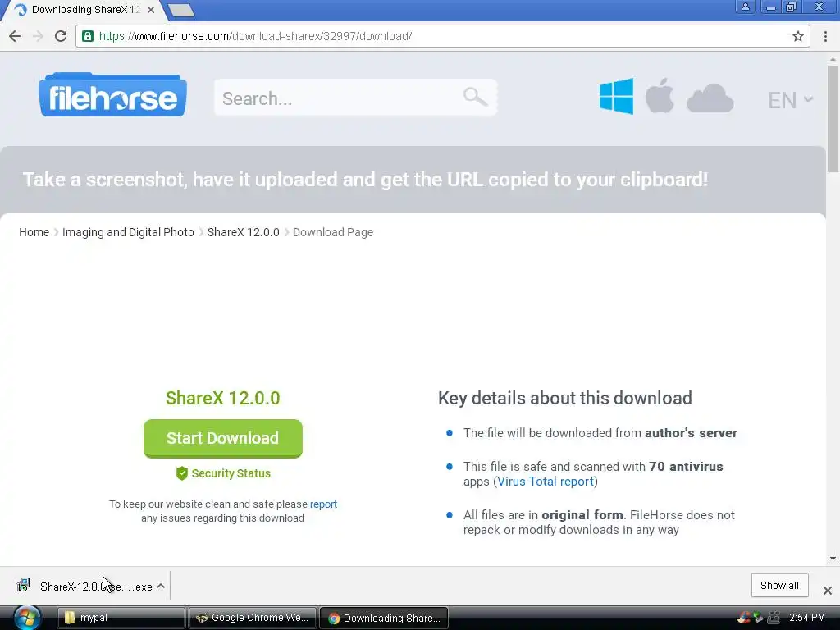Switch to mypal taskbar window
The image size is (840, 630).
(x=121, y=618)
